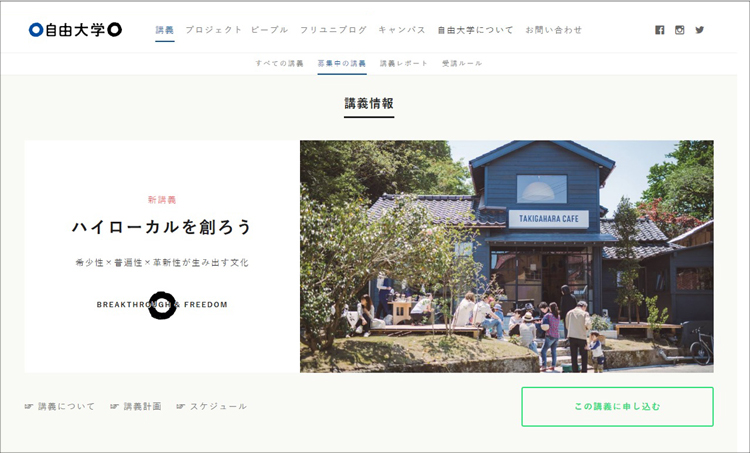Go to ピープル in the navigation
750x453 pixels.
(x=270, y=30)
